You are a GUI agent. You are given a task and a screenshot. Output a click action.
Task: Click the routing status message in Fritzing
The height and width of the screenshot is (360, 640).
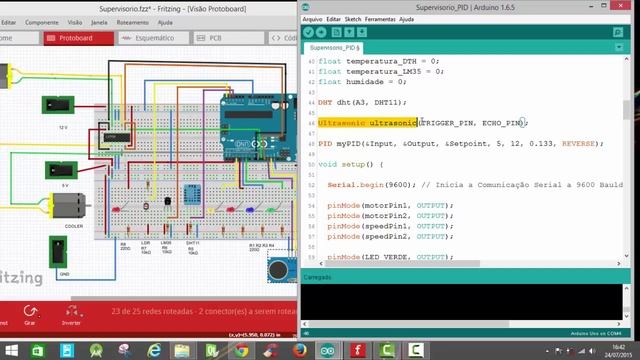coord(204,311)
